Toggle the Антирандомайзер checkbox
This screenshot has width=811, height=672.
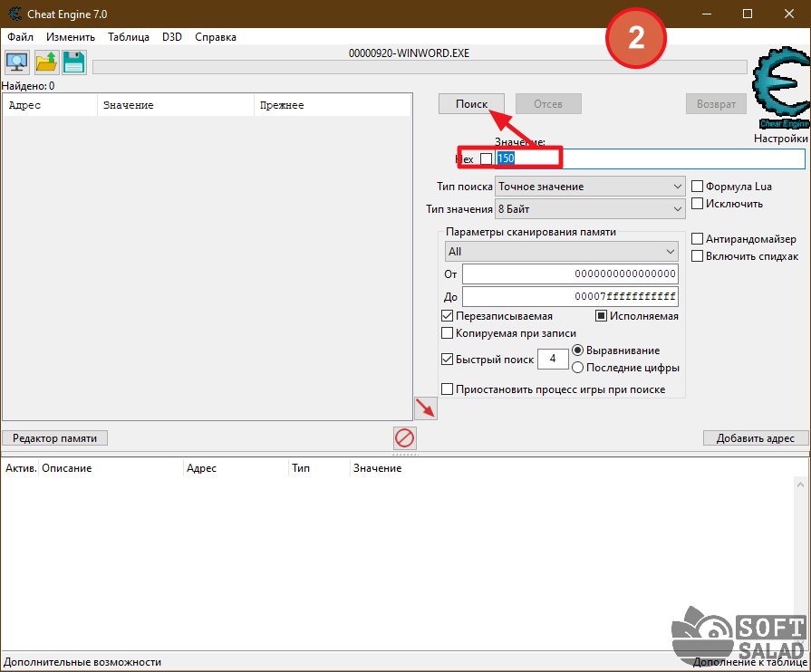click(697, 239)
